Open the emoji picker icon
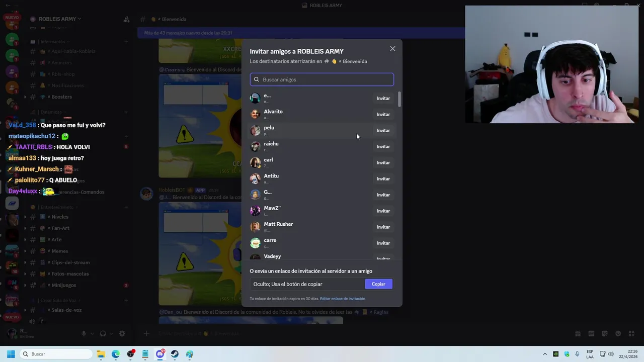 [618, 333]
